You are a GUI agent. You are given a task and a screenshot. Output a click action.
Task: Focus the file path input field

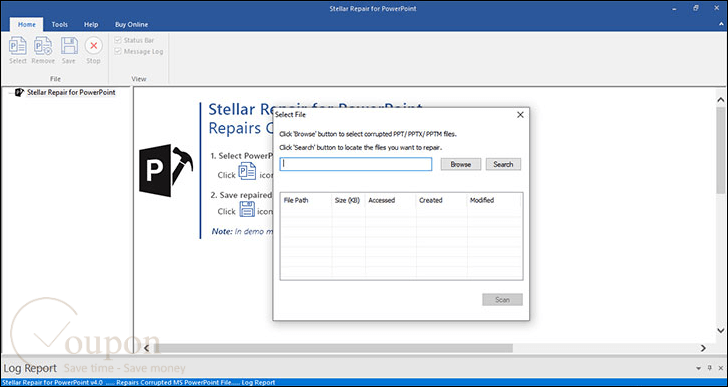point(356,164)
